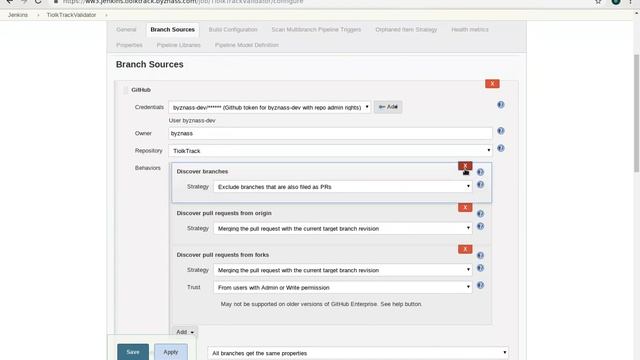Go to Jenkins breadcrumb link

(x=18, y=15)
